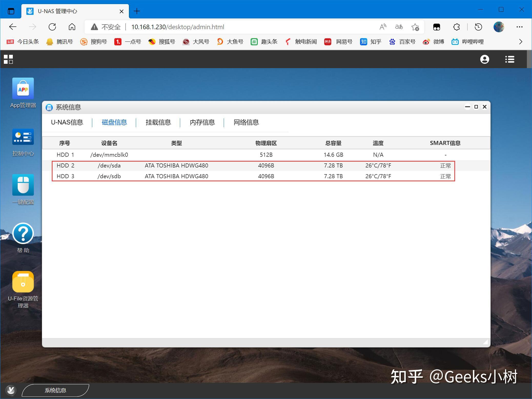Switch to the U-NAS信息 tab
The width and height of the screenshot is (532, 399).
pyautogui.click(x=67, y=122)
